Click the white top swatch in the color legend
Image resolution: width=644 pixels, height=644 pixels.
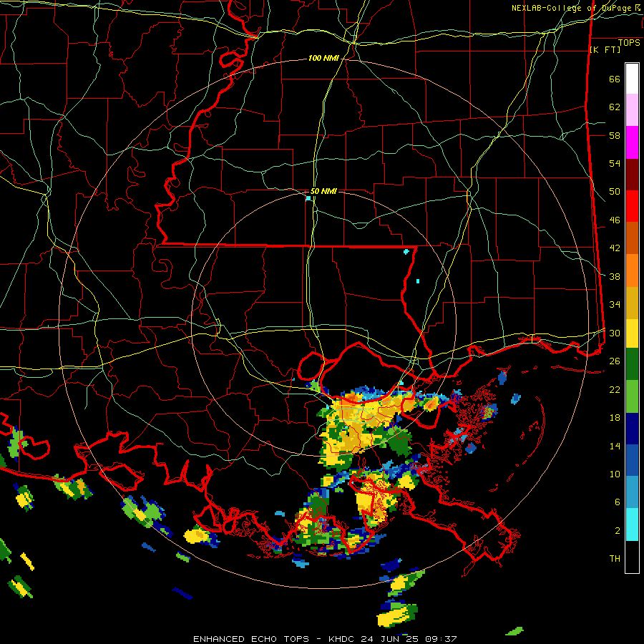(632, 79)
